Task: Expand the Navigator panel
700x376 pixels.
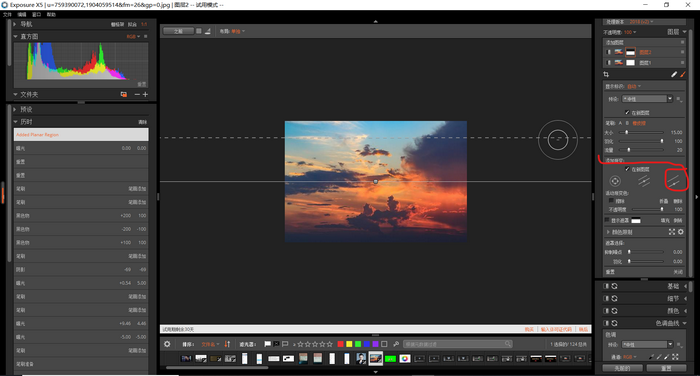Action: (15, 24)
